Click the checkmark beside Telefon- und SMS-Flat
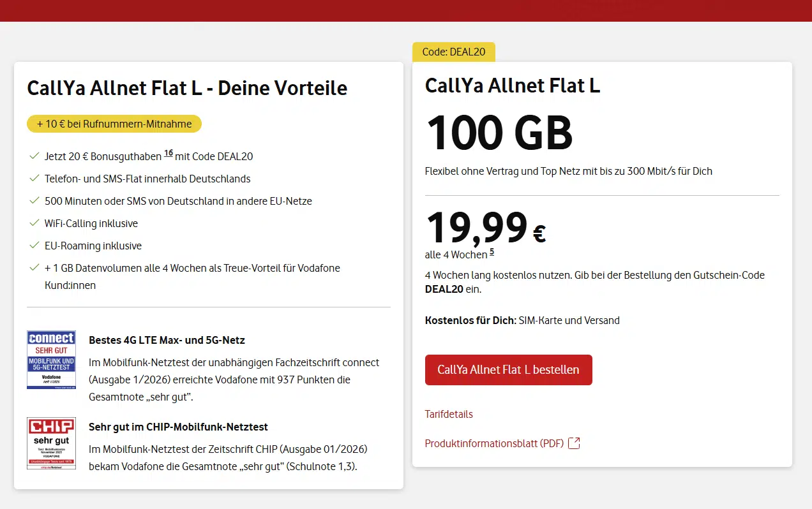This screenshot has width=812, height=509. pos(34,179)
